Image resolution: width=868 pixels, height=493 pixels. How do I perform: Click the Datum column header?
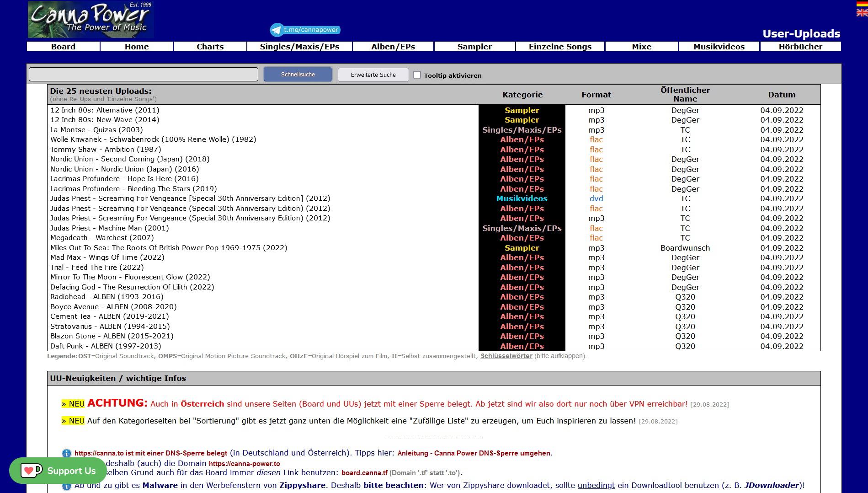pos(782,95)
